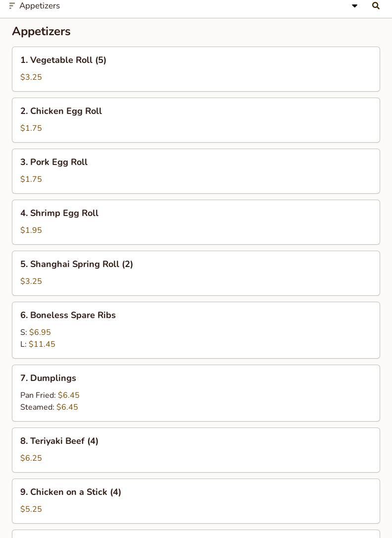This screenshot has height=538, width=392.
Task: Select the Vegetable Roll (5) item
Action: pyautogui.click(x=196, y=69)
